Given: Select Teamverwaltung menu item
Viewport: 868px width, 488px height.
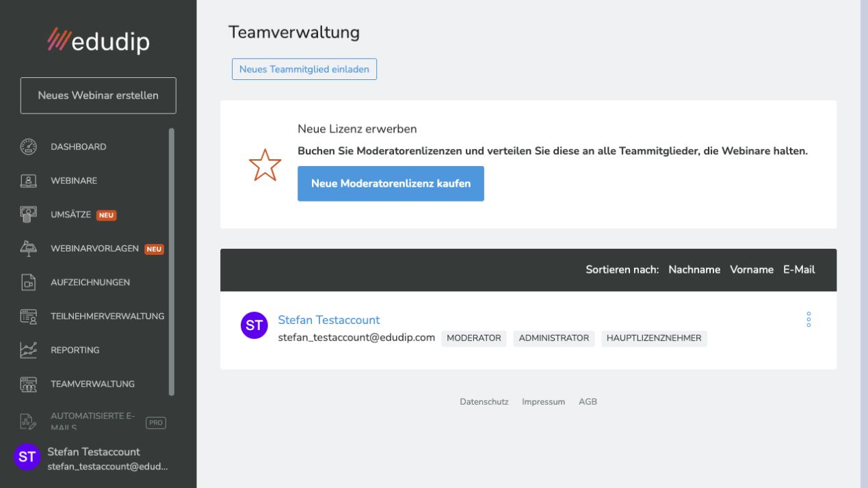Looking at the screenshot, I should pos(94,384).
